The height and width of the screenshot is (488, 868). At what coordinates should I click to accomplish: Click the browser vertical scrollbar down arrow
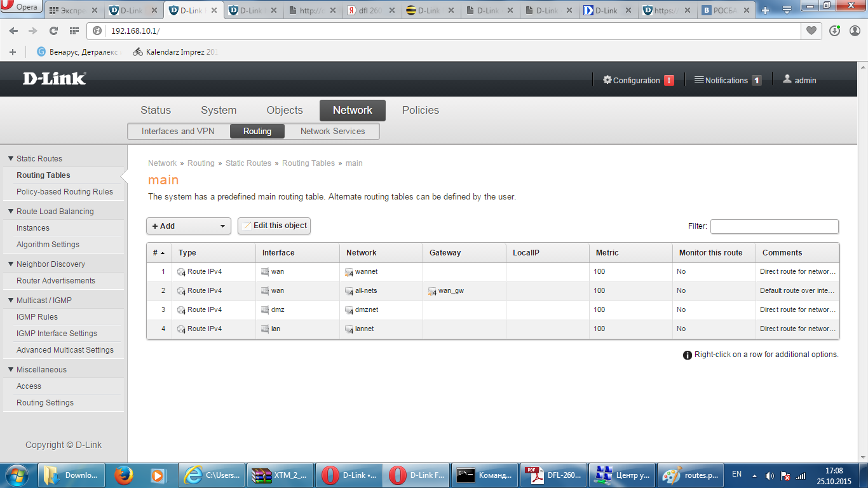[862, 457]
